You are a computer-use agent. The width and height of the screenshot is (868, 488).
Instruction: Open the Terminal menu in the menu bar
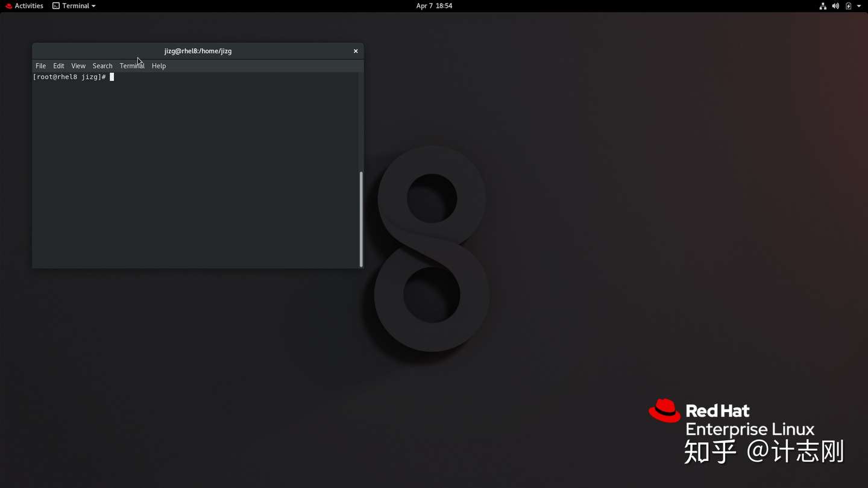click(132, 66)
